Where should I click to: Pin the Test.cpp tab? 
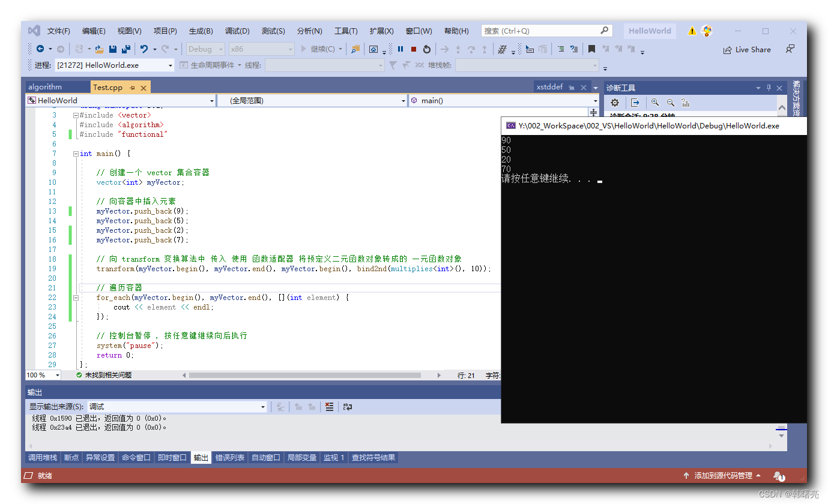132,88
